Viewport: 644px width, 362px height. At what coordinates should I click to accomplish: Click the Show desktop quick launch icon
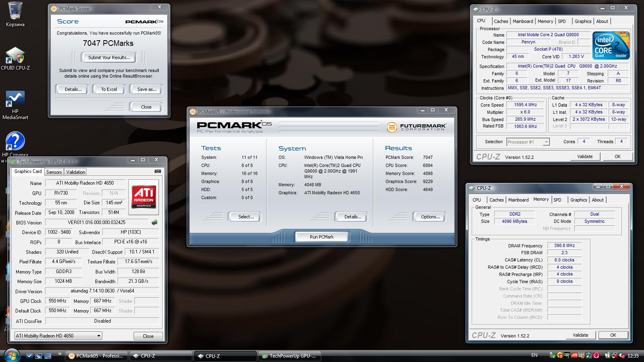pyautogui.click(x=48, y=356)
